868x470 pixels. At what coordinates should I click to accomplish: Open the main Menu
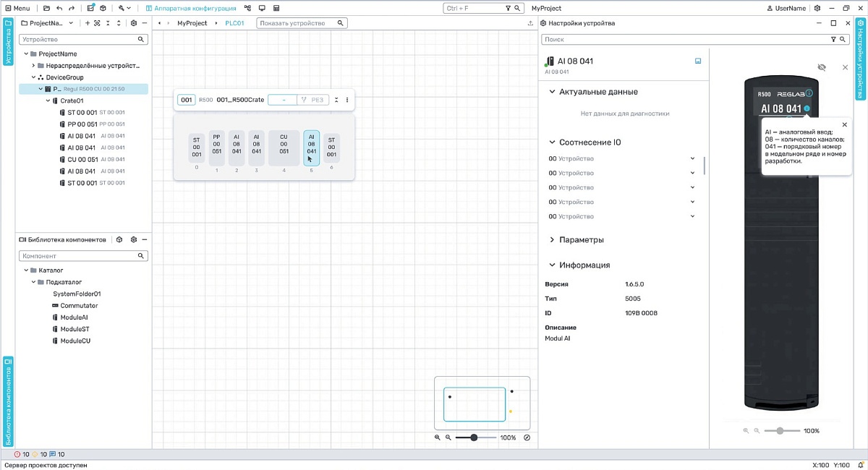pos(17,9)
